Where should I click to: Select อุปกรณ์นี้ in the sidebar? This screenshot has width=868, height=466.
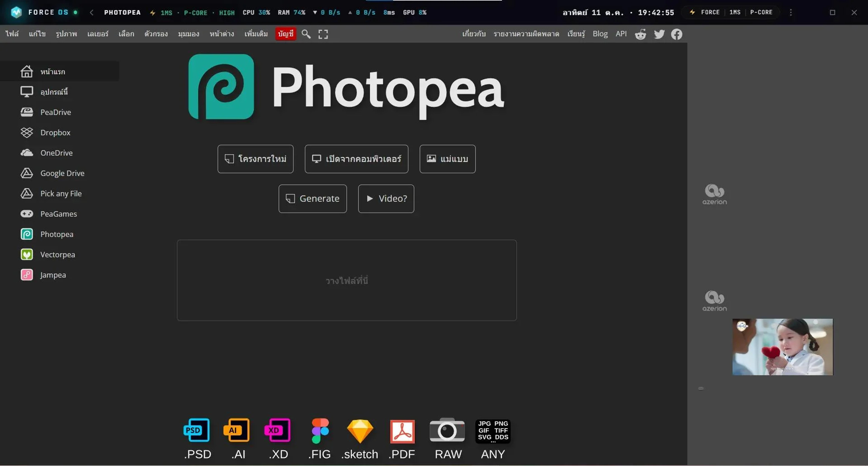coord(60,92)
